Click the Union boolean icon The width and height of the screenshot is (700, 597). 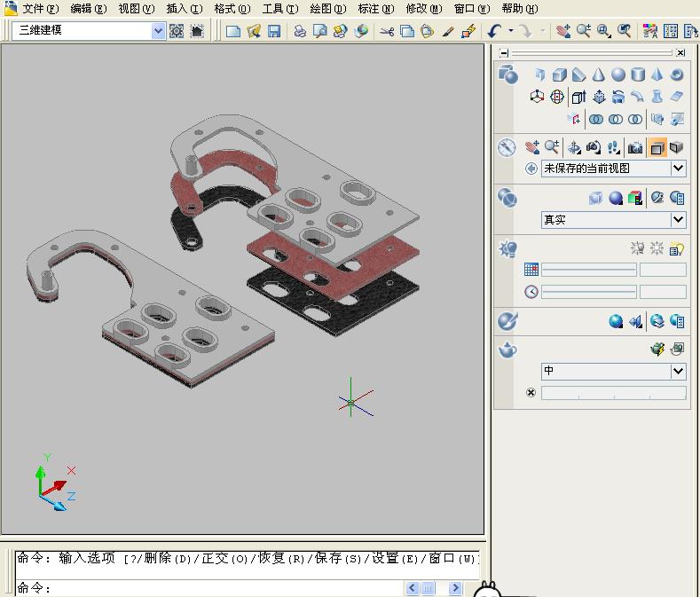pyautogui.click(x=596, y=119)
